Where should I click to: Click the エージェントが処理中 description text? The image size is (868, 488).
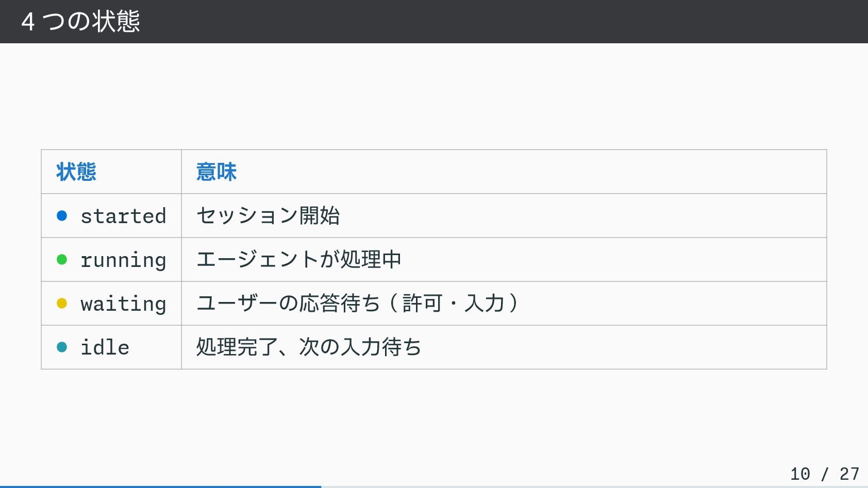coord(299,260)
